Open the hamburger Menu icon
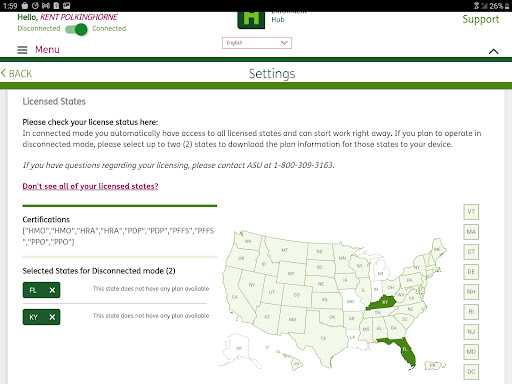This screenshot has height=384, width=512. click(x=22, y=50)
